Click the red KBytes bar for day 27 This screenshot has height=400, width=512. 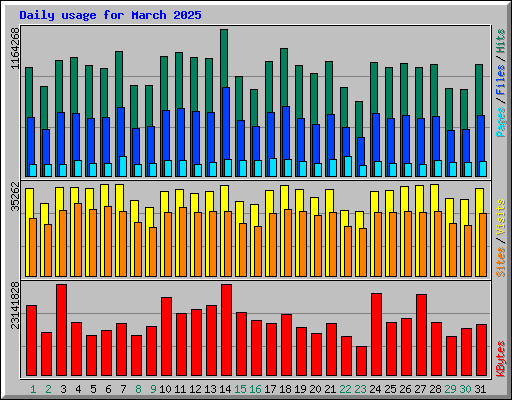pyautogui.click(x=421, y=335)
